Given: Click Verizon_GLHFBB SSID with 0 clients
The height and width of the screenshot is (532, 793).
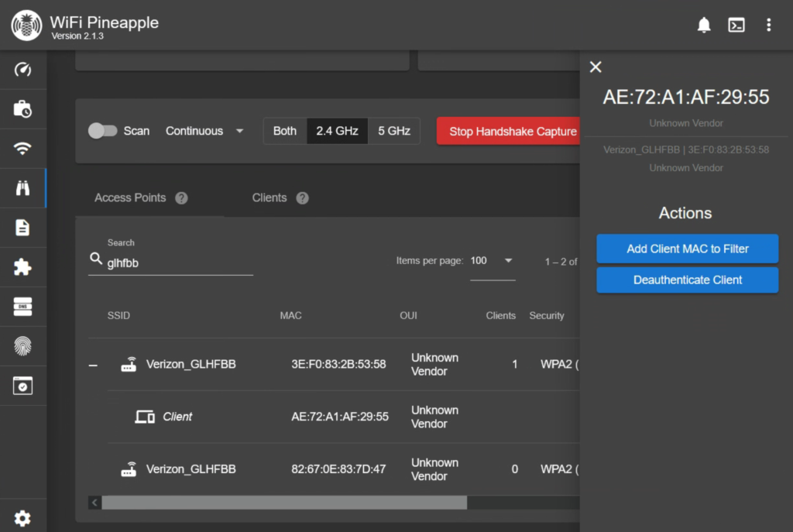Looking at the screenshot, I should pos(191,469).
